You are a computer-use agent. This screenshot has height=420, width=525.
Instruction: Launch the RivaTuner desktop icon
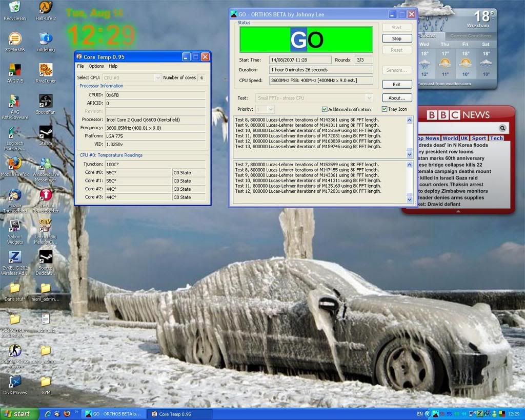tap(46, 70)
